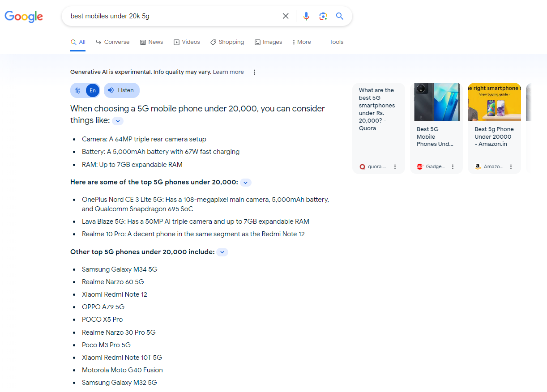Clear the search box with X icon
This screenshot has height=392, width=547.
pos(286,16)
